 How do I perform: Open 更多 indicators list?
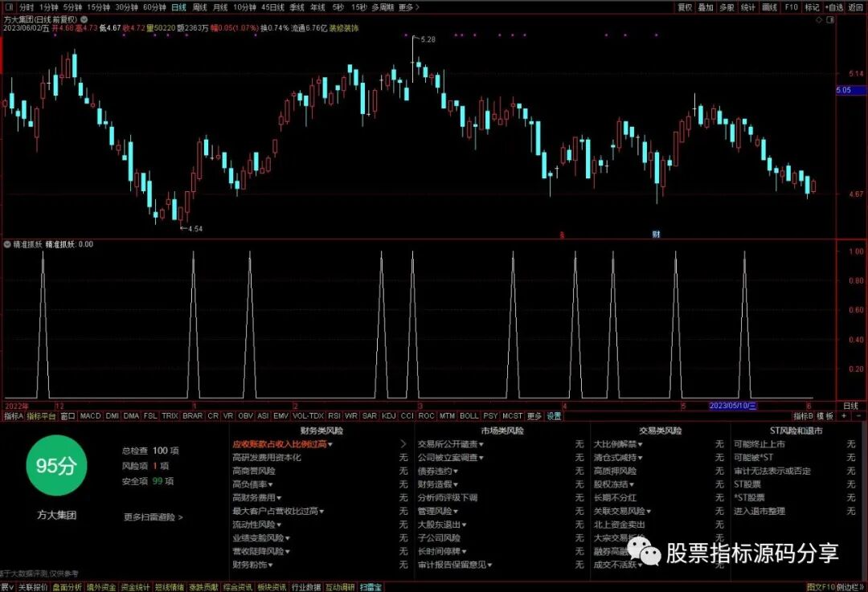pos(534,415)
